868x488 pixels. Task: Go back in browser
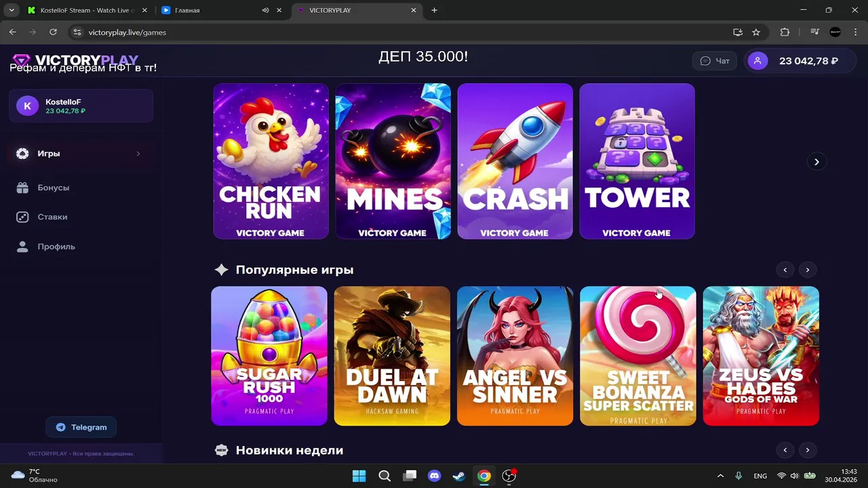[12, 32]
